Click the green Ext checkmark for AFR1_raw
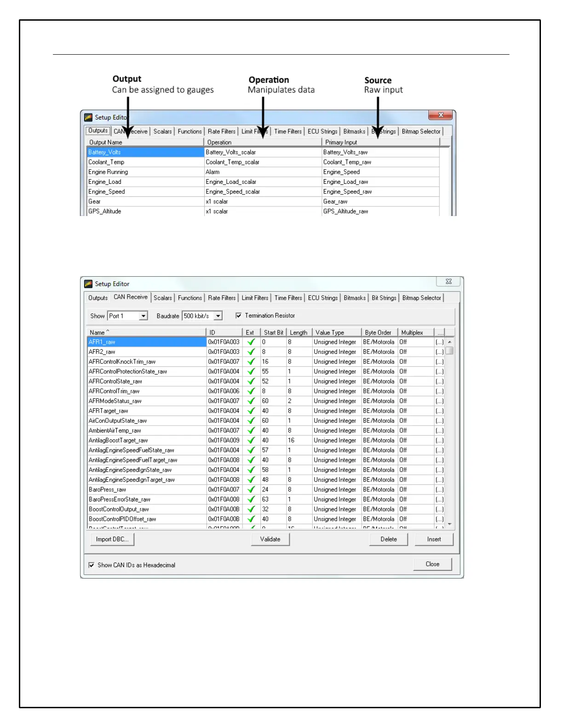The image size is (563, 728). coord(251,342)
